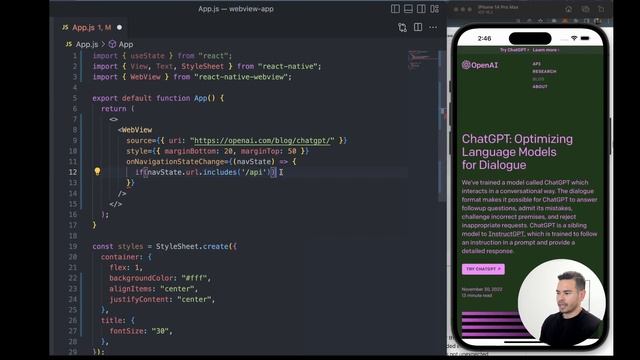Open the API link in OpenAI nav
The height and width of the screenshot is (360, 640).
point(536,64)
